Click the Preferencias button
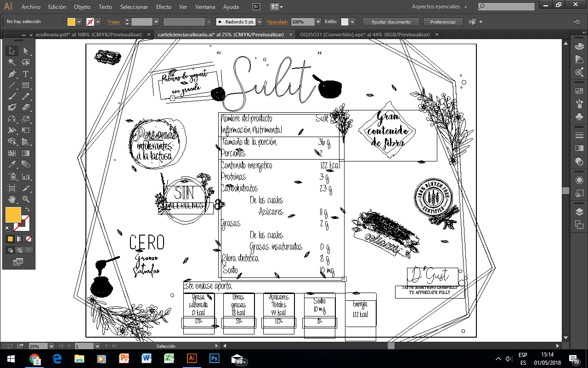This screenshot has width=588, height=368. (x=443, y=22)
